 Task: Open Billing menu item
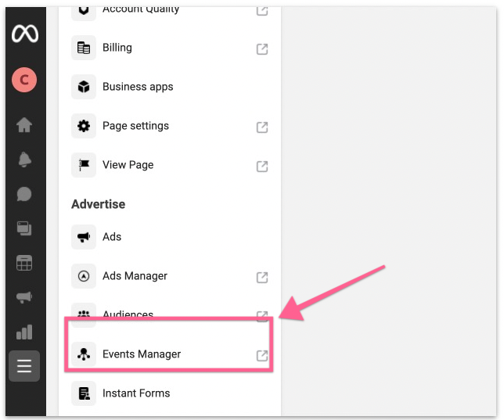point(117,48)
